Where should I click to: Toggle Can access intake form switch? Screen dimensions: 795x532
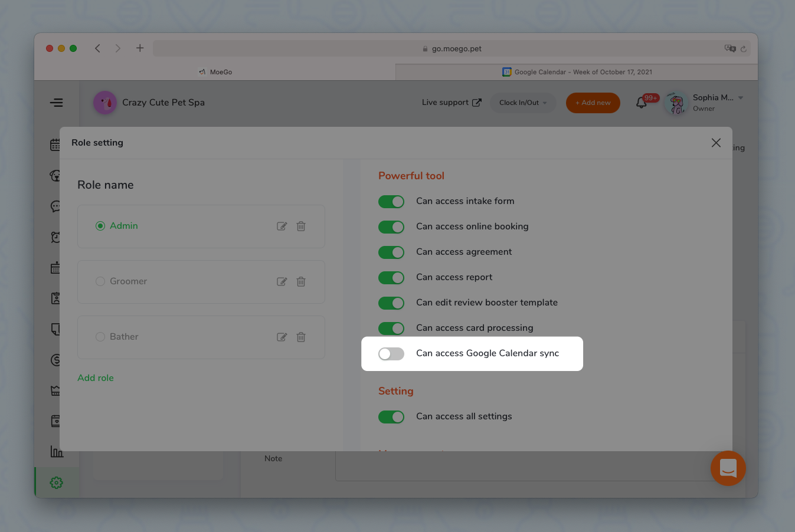click(391, 202)
